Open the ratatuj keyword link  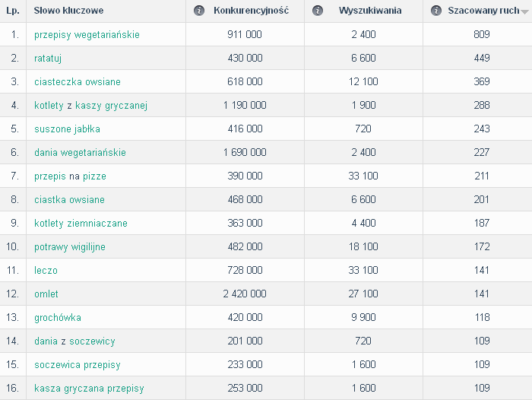point(48,59)
